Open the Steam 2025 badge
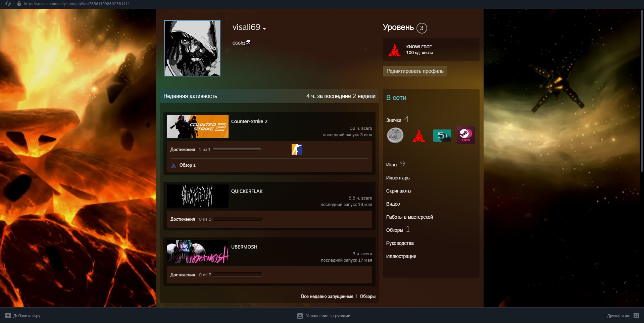 pyautogui.click(x=465, y=135)
